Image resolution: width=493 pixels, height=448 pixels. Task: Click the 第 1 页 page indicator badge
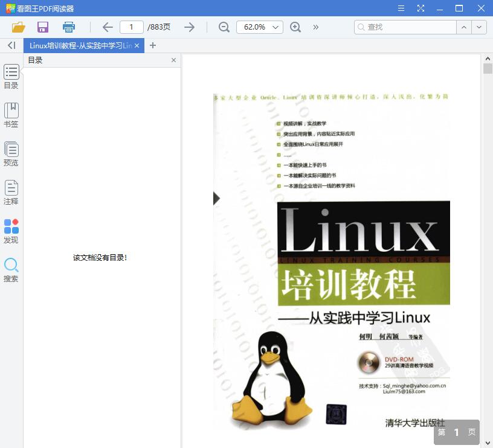[457, 432]
